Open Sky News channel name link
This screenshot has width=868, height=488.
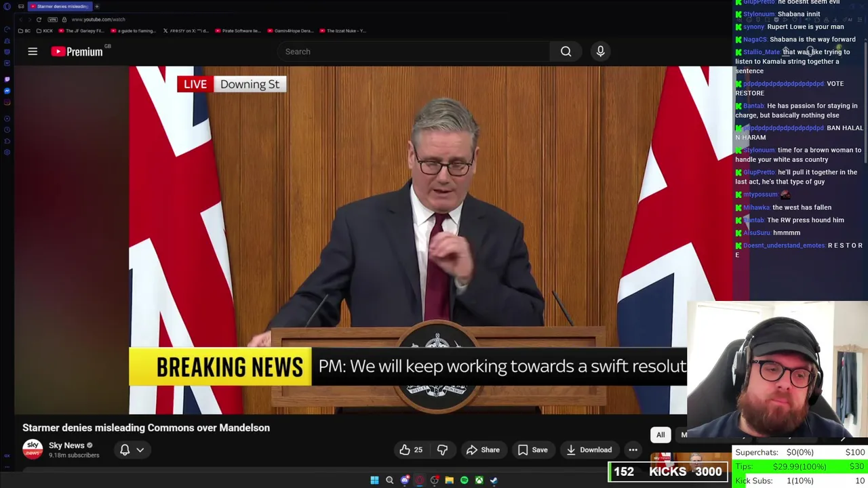66,445
